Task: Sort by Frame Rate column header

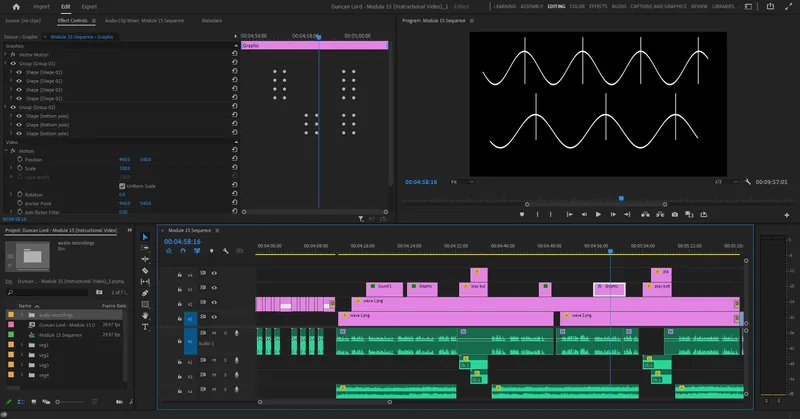Action: coord(114,306)
